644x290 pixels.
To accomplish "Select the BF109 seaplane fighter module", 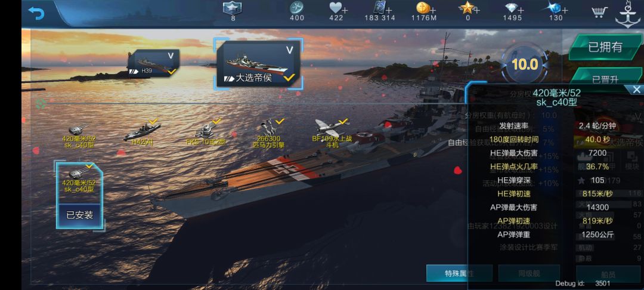I will 332,133.
